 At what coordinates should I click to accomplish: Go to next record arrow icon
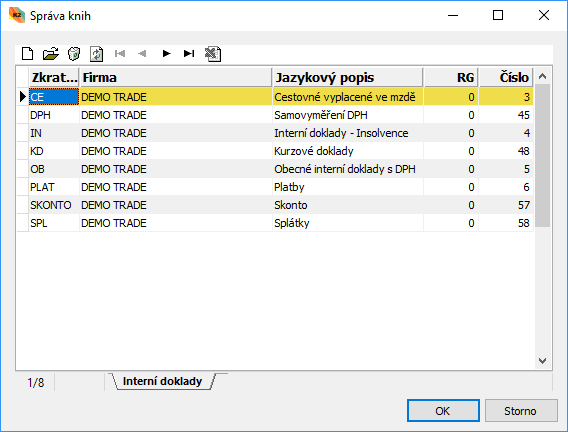click(166, 54)
